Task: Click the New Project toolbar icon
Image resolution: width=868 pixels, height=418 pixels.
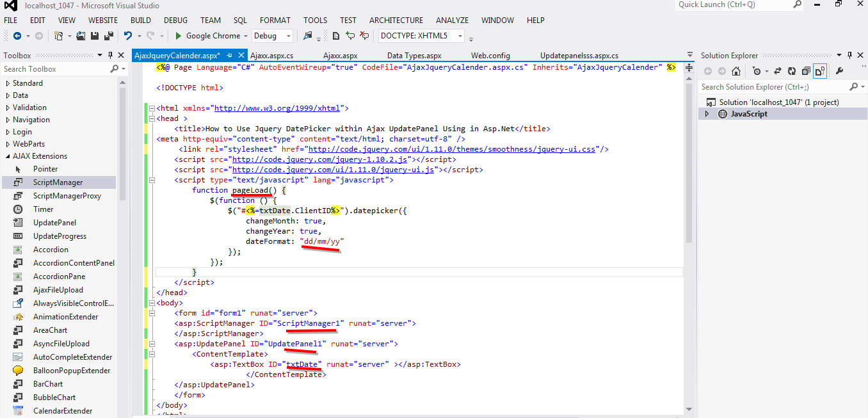Action: tap(58, 36)
